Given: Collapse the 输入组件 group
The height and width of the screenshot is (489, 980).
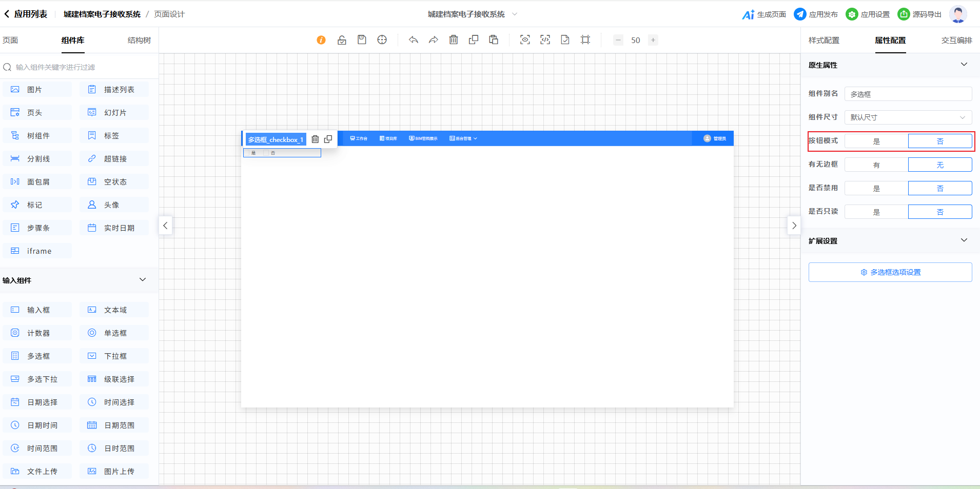Looking at the screenshot, I should tap(143, 280).
